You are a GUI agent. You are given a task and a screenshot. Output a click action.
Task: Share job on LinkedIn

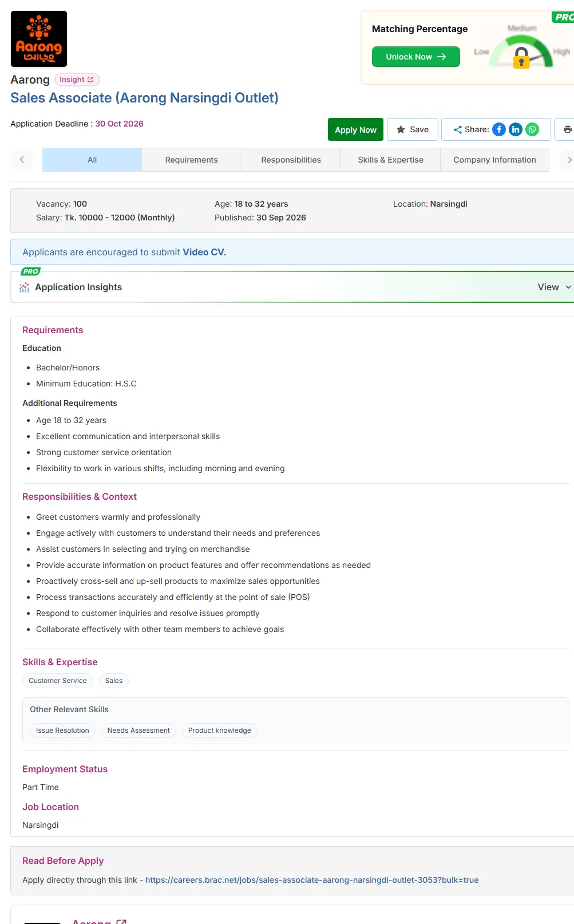tap(516, 129)
